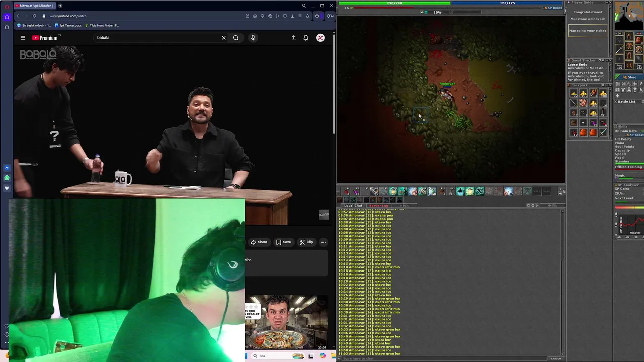644x362 pixels.
Task: Click the 'Managing your riches' milestone entry
Action: (x=588, y=31)
